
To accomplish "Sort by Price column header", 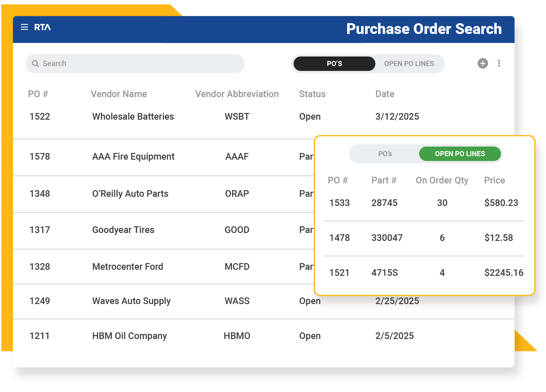I will pos(495,180).
